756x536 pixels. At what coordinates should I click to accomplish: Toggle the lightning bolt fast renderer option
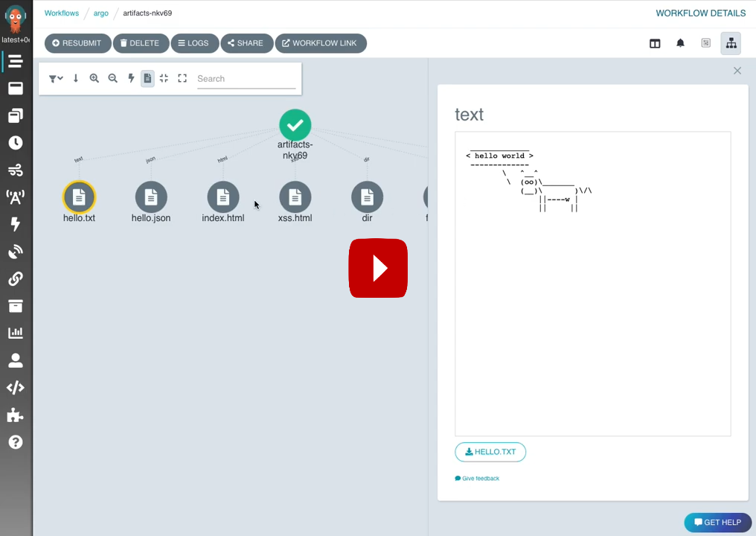click(x=131, y=78)
